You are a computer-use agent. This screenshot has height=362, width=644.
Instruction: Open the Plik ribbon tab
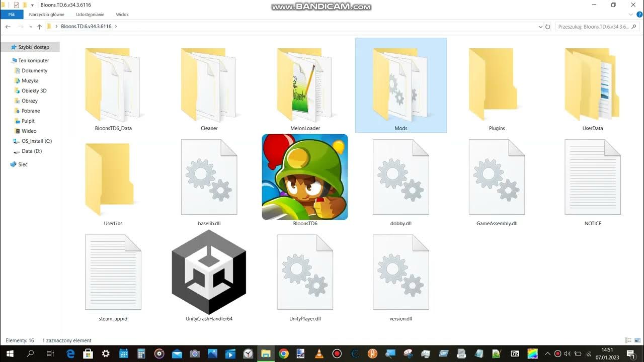tap(12, 15)
